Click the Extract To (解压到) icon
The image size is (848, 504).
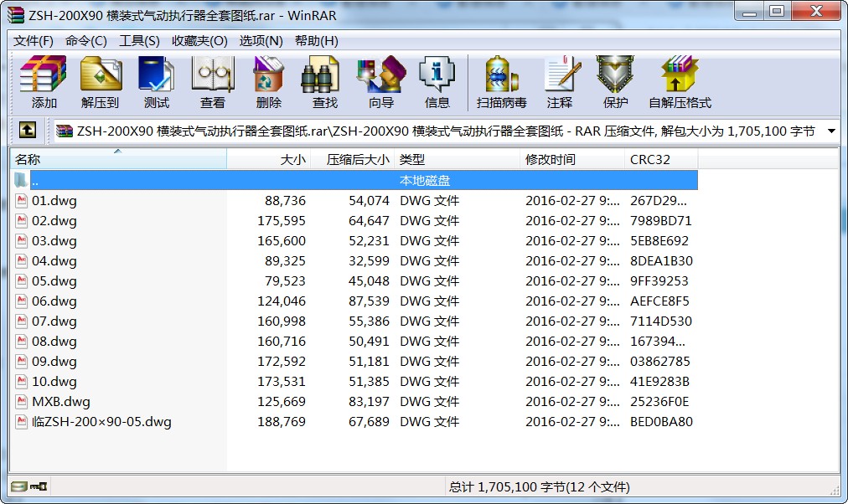click(100, 82)
